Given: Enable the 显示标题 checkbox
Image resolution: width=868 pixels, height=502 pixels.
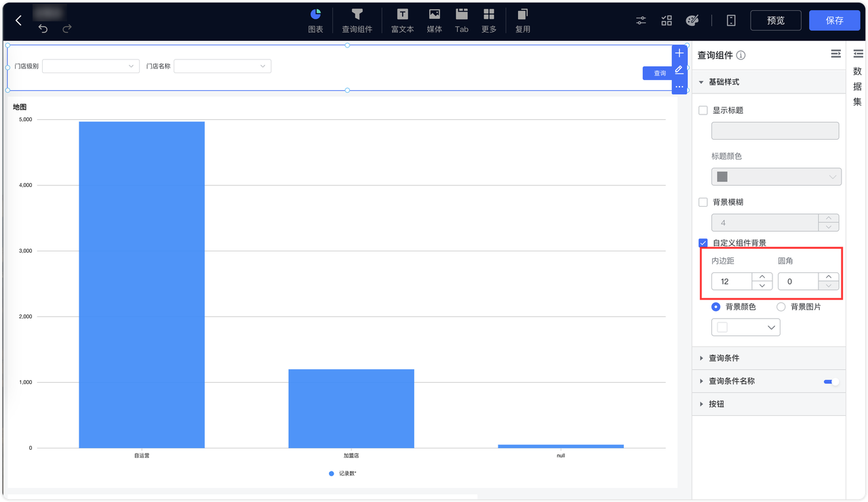Looking at the screenshot, I should (x=703, y=110).
